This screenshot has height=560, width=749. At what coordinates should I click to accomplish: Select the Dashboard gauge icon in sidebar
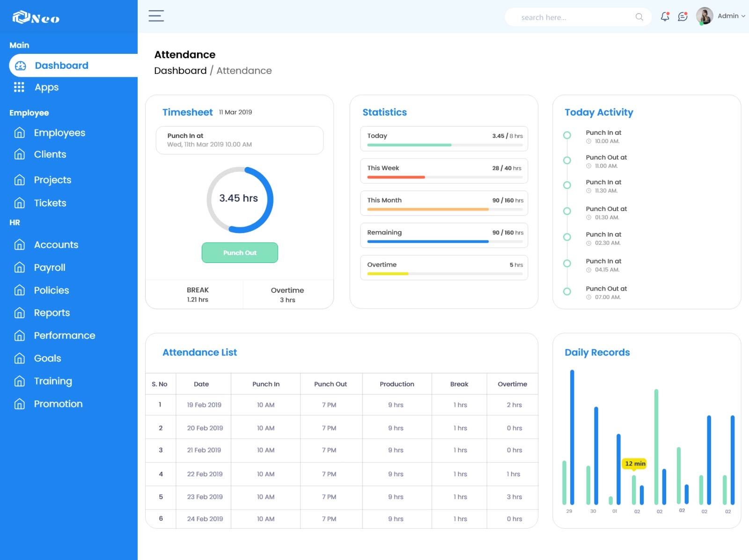point(20,65)
